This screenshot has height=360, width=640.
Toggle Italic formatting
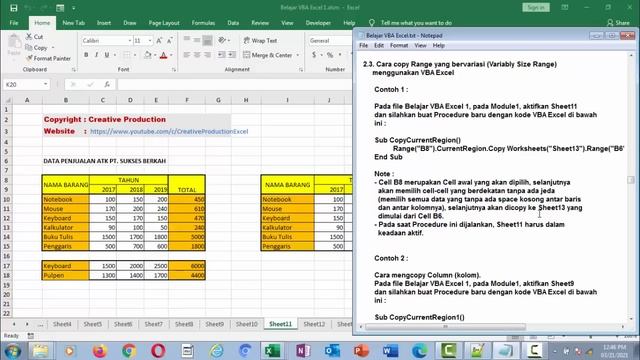click(x=96, y=55)
